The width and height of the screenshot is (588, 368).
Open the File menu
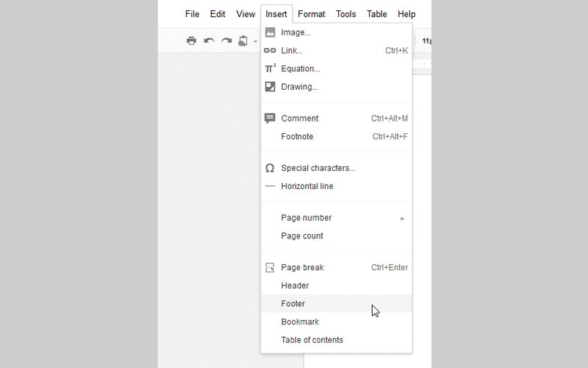[193, 14]
